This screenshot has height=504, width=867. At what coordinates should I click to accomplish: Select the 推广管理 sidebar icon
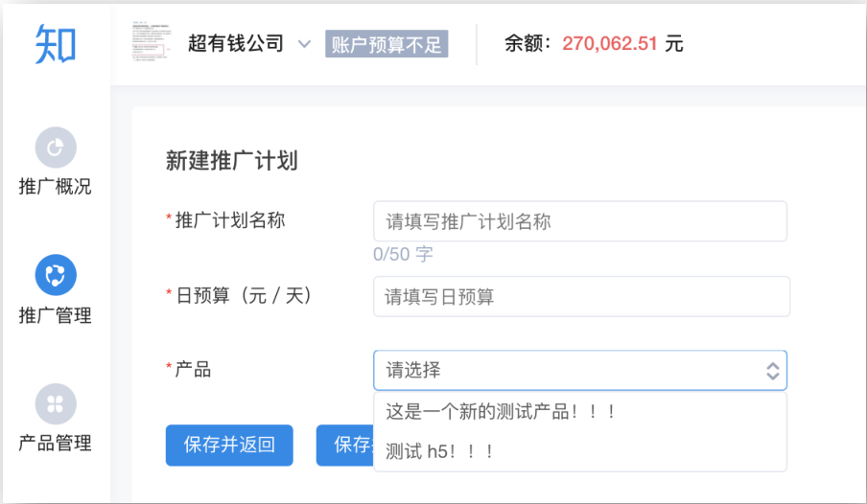click(x=56, y=275)
